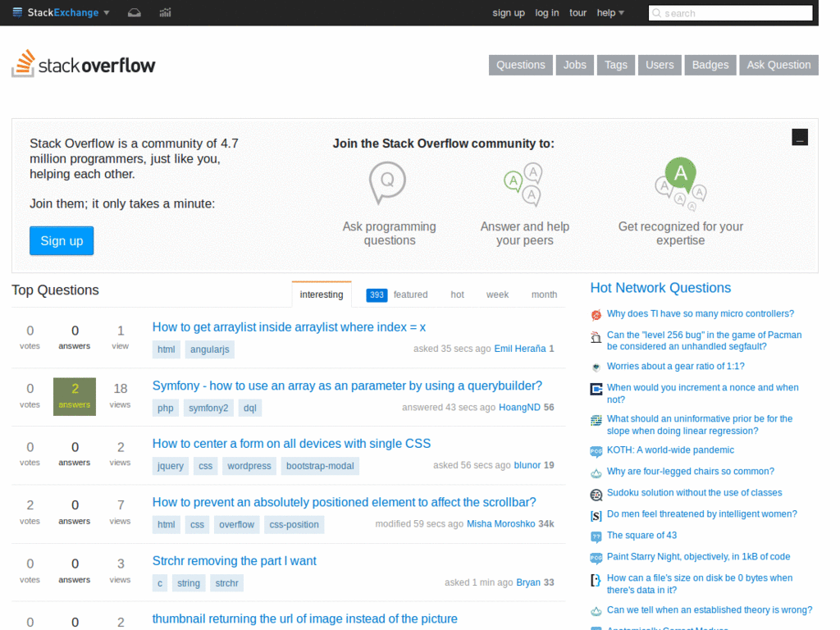Image resolution: width=840 pixels, height=630 pixels.
Task: Click site icon beside file's size on disk question
Action: tap(596, 580)
